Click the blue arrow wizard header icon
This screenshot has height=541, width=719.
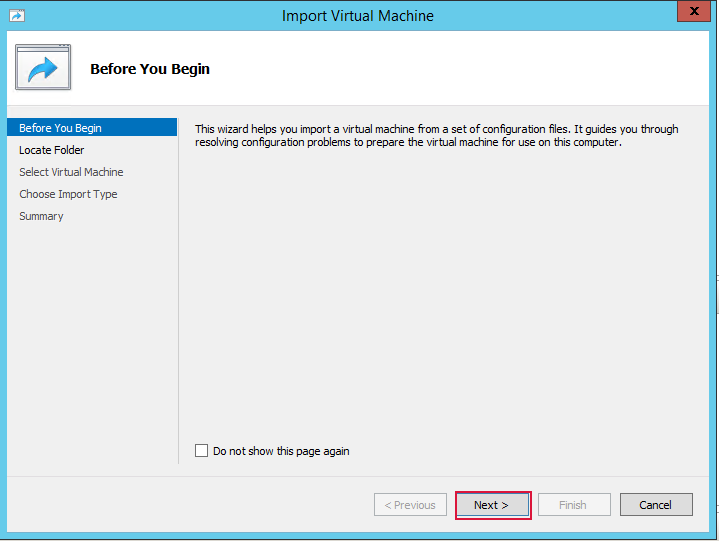click(43, 68)
